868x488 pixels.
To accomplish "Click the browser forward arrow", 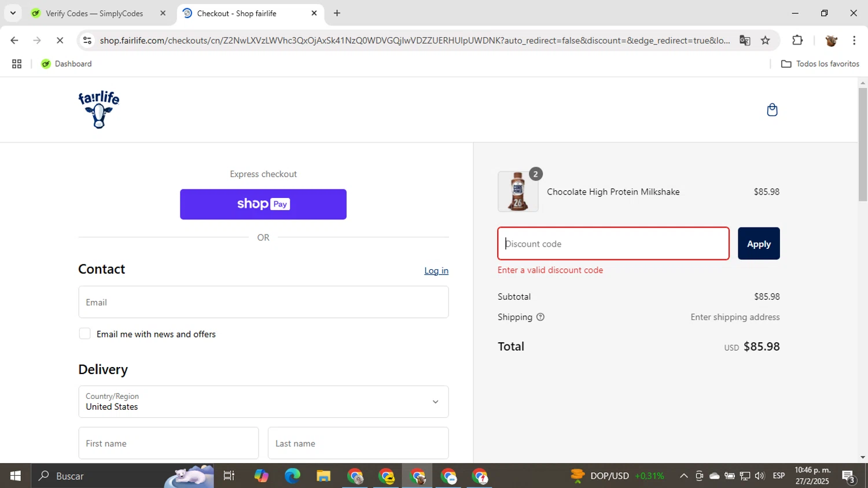I will (x=37, y=41).
